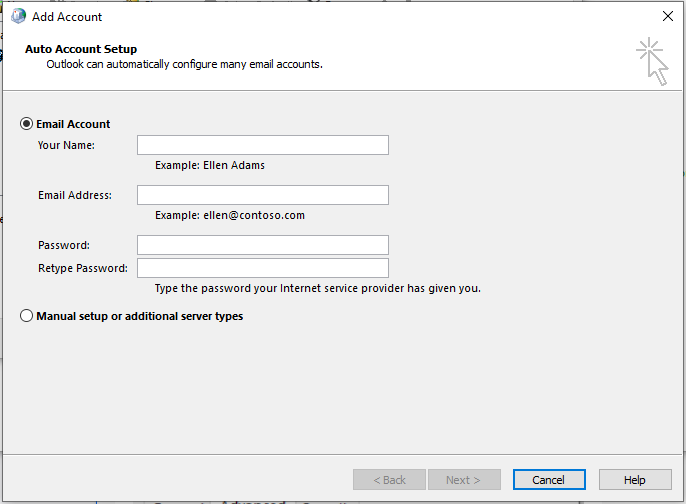Viewport: 686px width, 504px height.
Task: Click the Internet service provider password hint
Action: (318, 289)
